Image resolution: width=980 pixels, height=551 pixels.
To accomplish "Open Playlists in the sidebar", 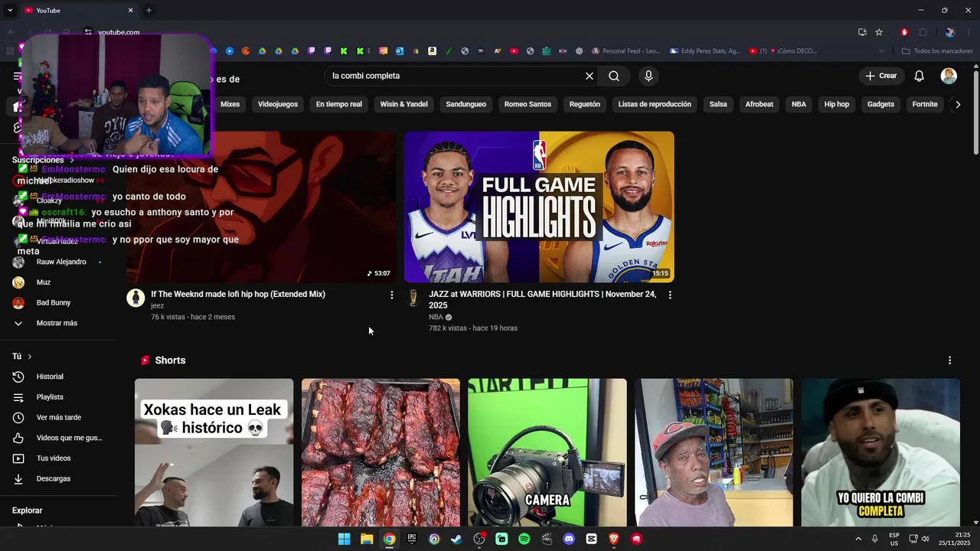I will click(50, 397).
